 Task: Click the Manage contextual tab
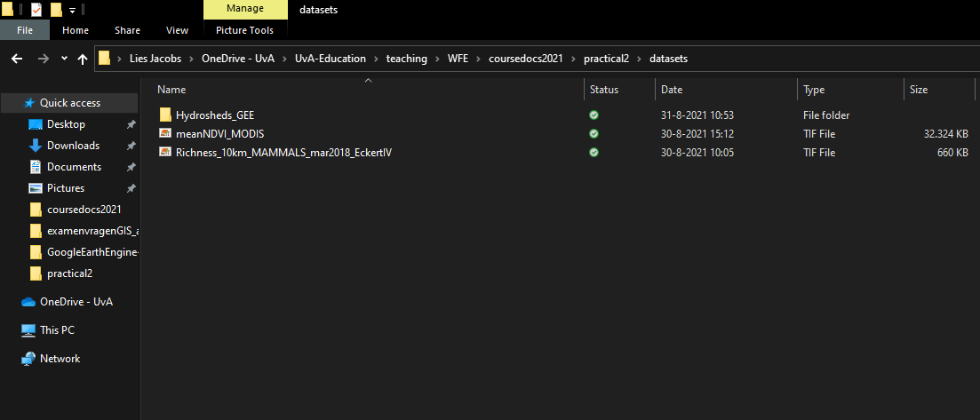tap(245, 9)
